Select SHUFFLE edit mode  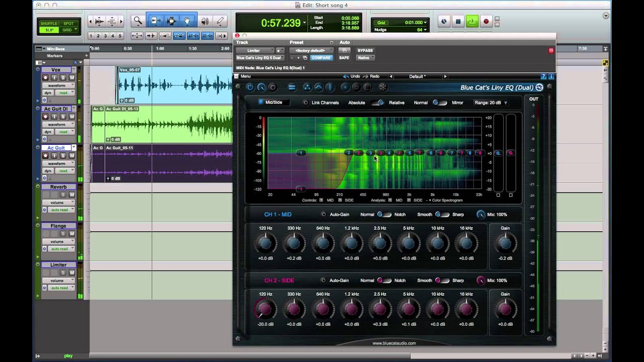tap(49, 23)
